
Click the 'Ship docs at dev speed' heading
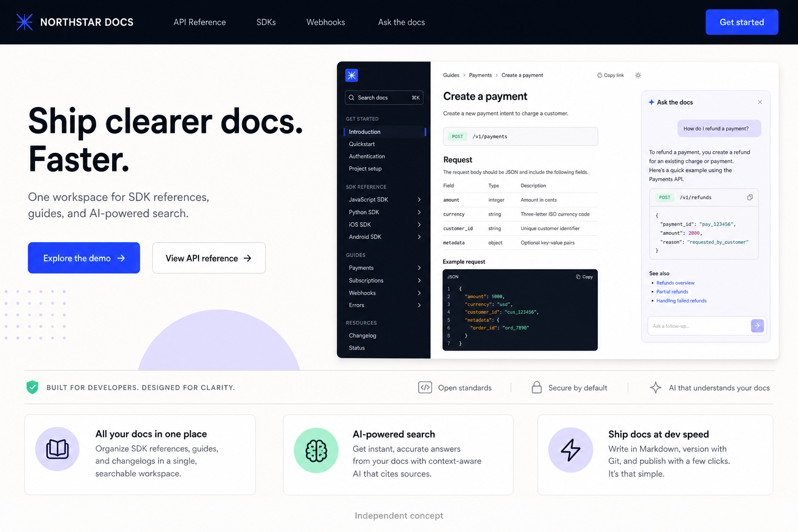coord(658,434)
